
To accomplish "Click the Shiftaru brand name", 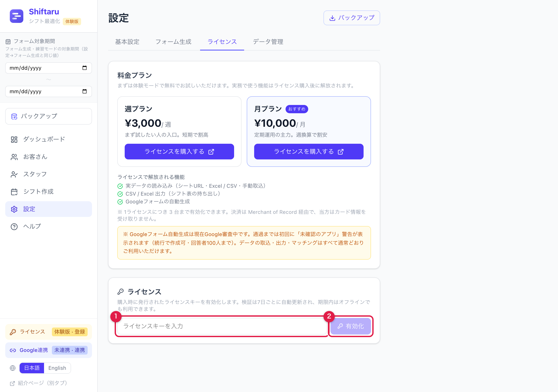I will (x=44, y=12).
